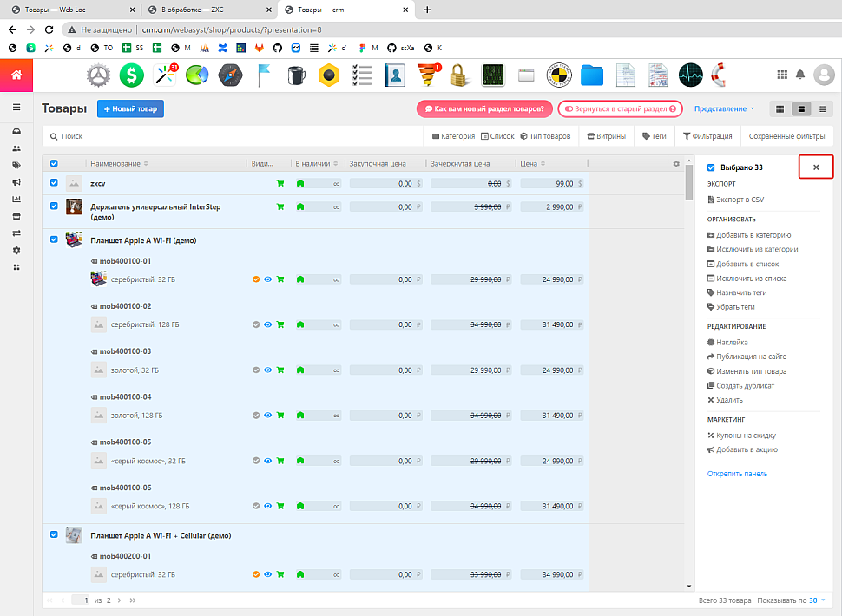Open the items-per-page dropdown showing 30
This screenshot has width=842, height=616.
point(817,600)
